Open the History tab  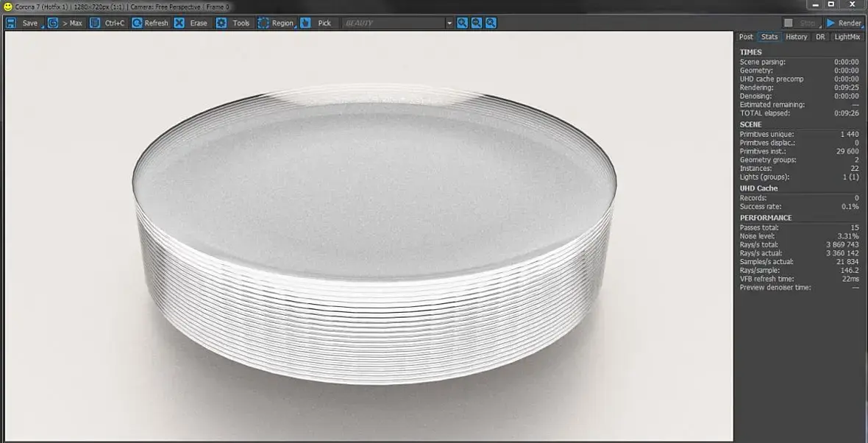[796, 37]
